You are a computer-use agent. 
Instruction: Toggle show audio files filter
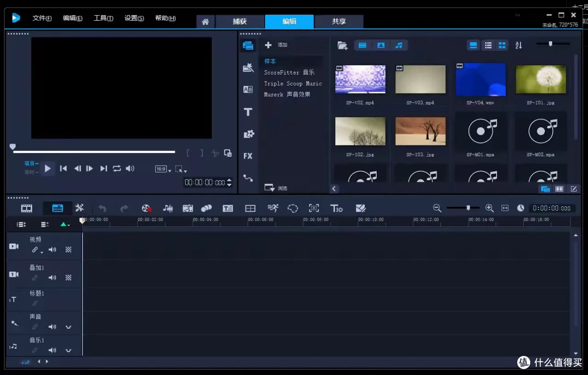click(x=399, y=45)
